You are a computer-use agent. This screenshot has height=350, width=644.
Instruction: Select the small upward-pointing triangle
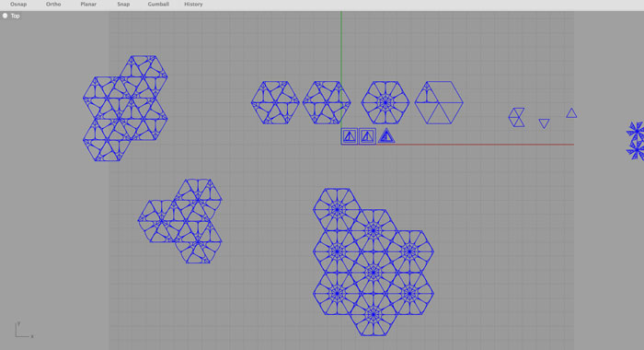[571, 113]
